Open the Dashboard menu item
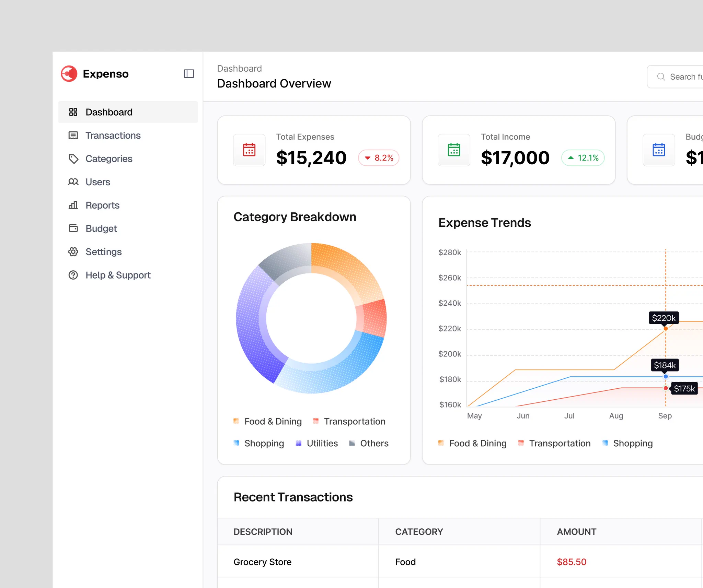 128,112
